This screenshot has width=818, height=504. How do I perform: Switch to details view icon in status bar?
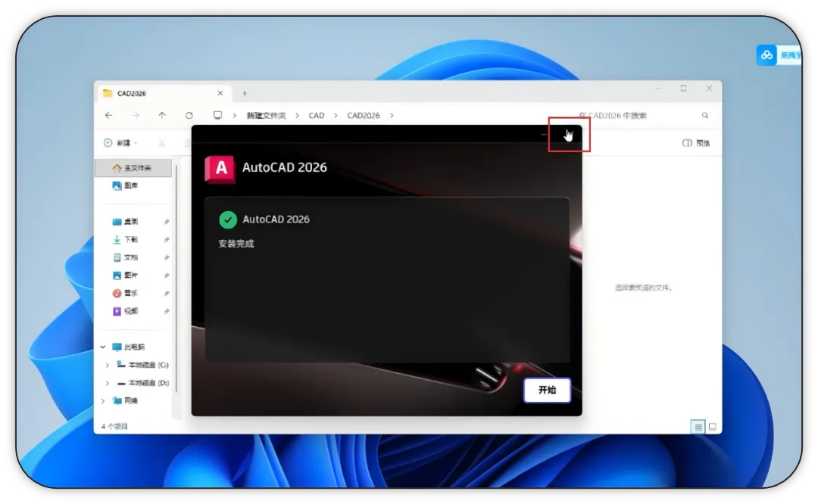(698, 427)
